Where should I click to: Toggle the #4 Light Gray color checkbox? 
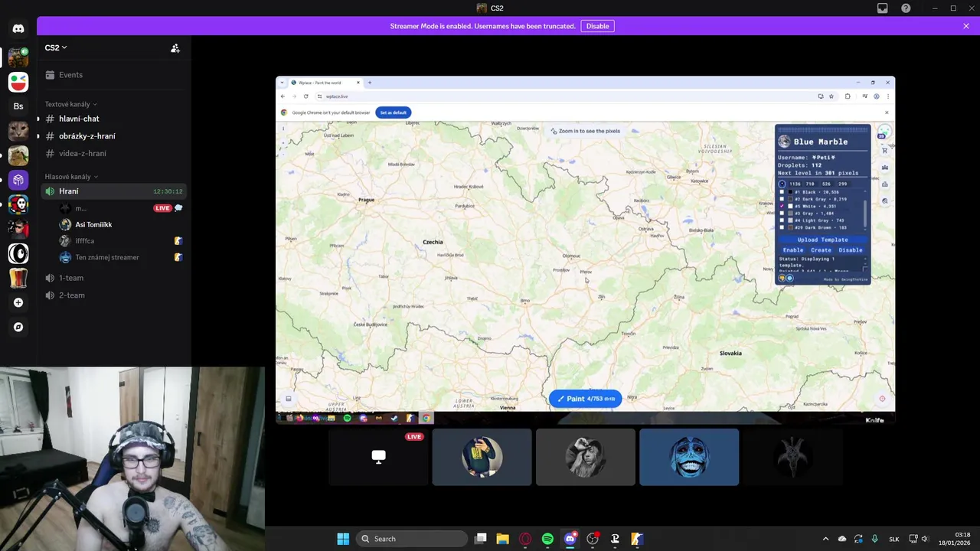[782, 220]
